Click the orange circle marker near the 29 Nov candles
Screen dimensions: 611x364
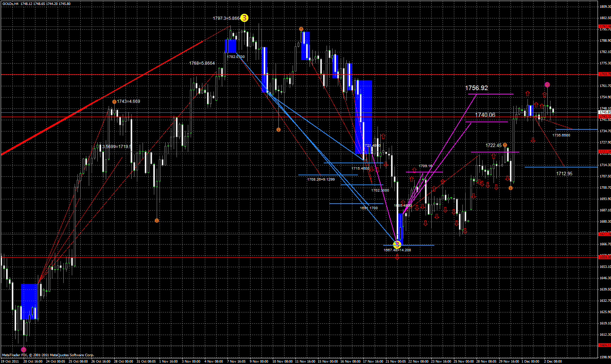pos(511,188)
